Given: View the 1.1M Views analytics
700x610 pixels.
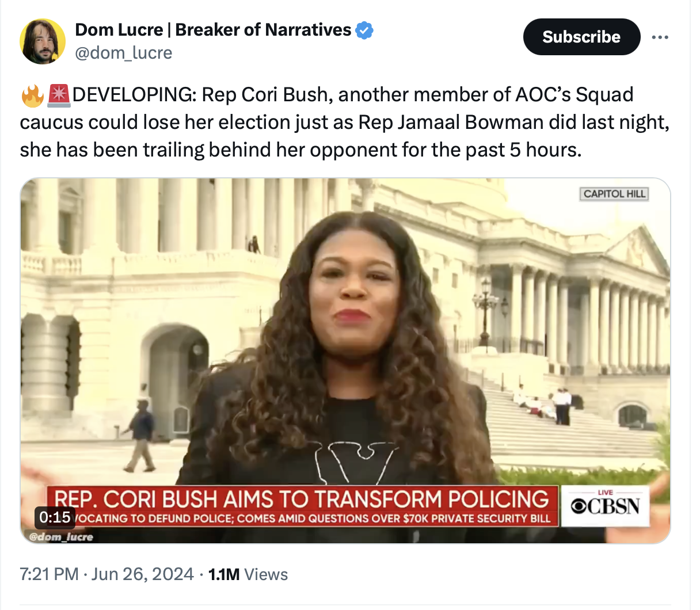Looking at the screenshot, I should coord(248,574).
